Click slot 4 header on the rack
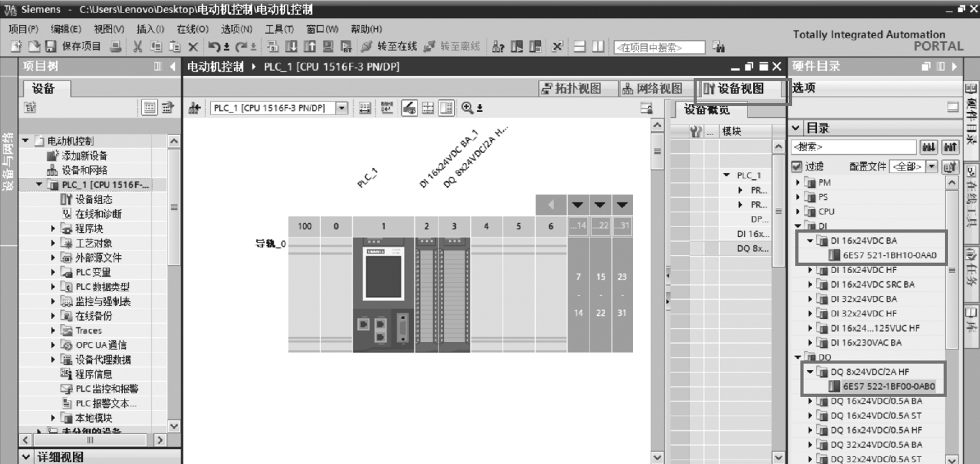Screen dimensions: 980x464 pos(486,226)
